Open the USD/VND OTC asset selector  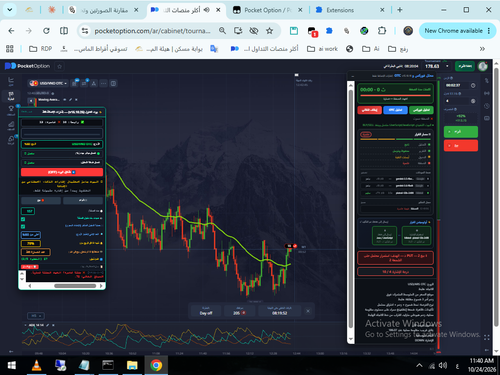48,83
